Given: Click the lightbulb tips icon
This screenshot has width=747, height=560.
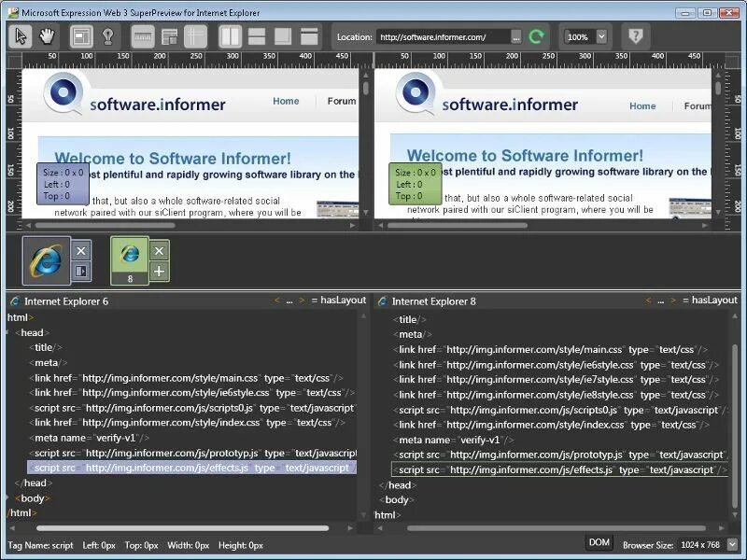Looking at the screenshot, I should (x=106, y=36).
